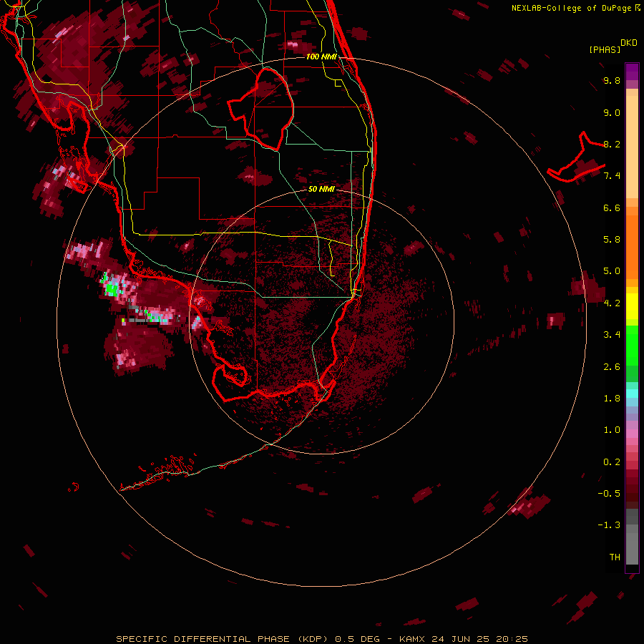The image size is (644, 644).
Task: Click the 9.0 value on color scale
Action: pyautogui.click(x=612, y=112)
